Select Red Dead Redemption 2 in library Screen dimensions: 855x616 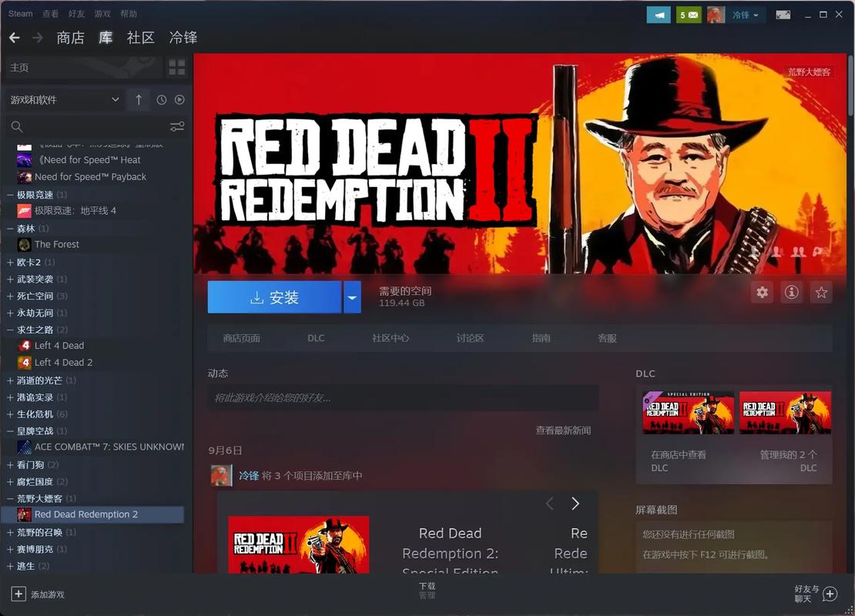[92, 514]
